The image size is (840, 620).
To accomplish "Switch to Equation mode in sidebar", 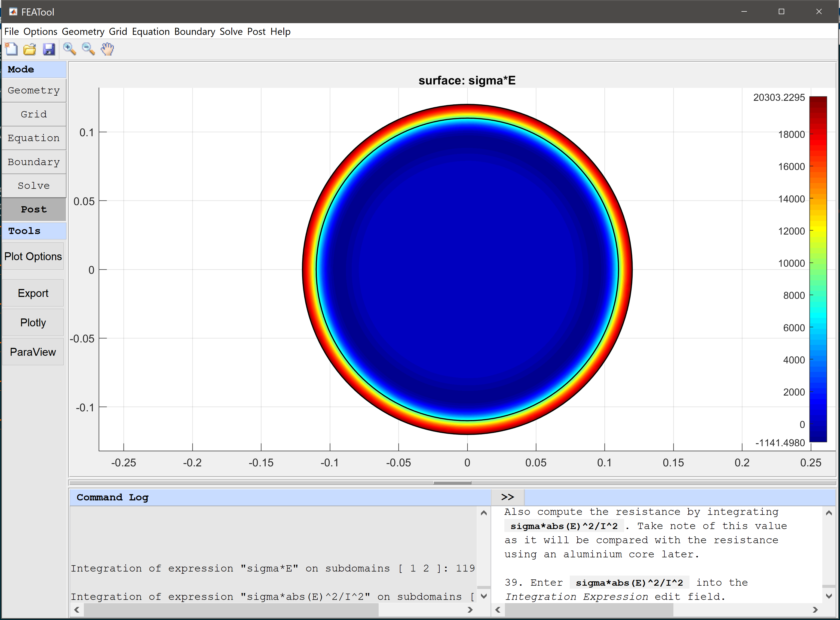I will 34,138.
